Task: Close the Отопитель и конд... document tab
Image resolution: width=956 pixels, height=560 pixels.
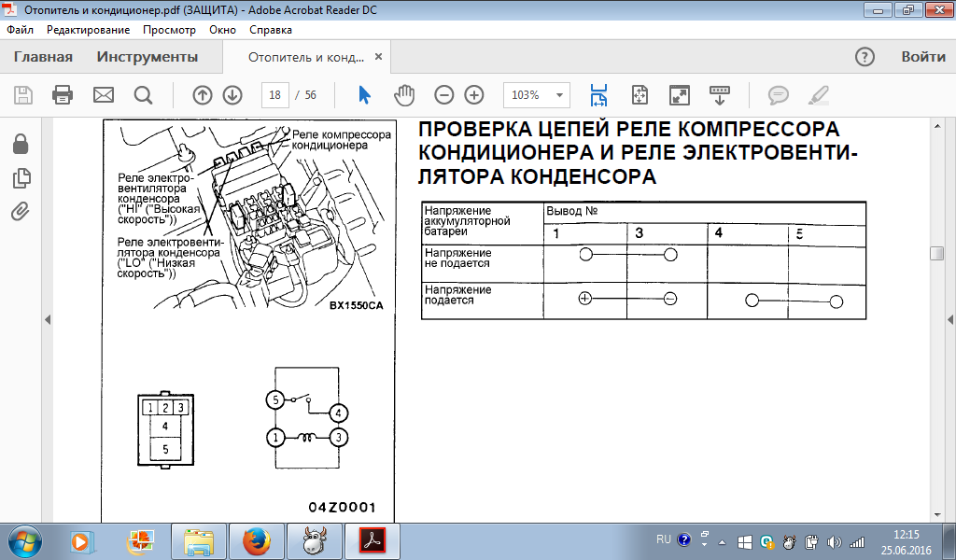Action: [x=378, y=57]
